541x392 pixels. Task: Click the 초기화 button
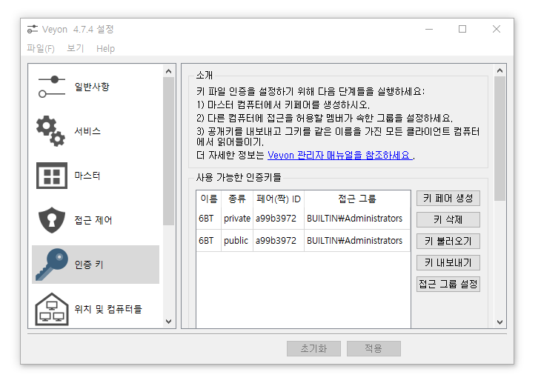pyautogui.click(x=313, y=348)
